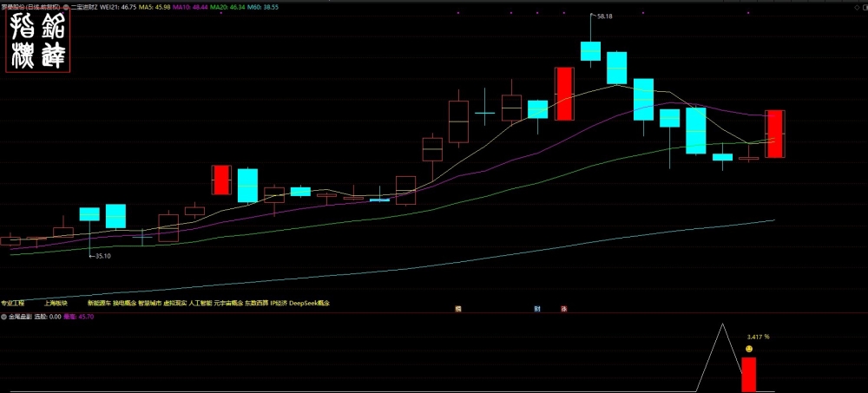Screen dimensions: 868x393
Task: Select the red signal bar under 3.417 %
Action: pos(748,374)
